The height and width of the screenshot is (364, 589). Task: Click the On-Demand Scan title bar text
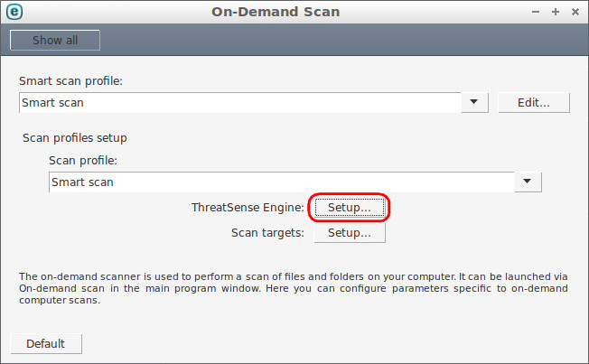click(276, 12)
